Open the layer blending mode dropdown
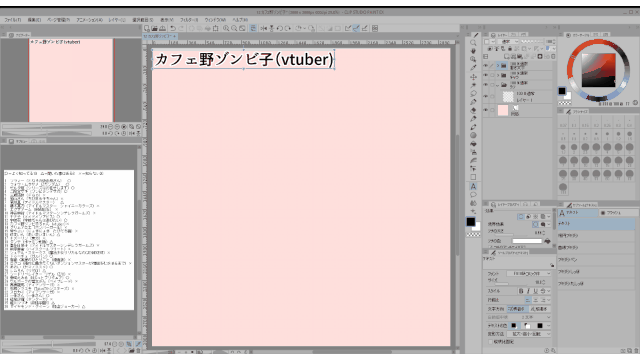The height and width of the screenshot is (360, 640). point(509,42)
